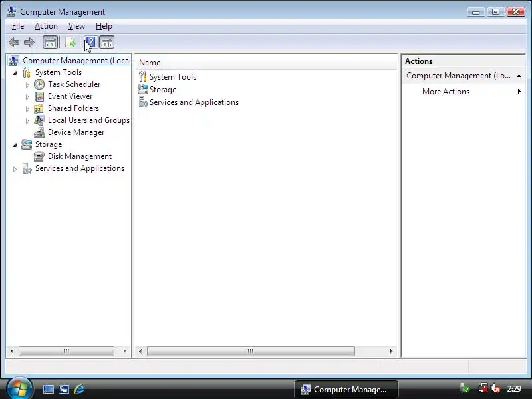Open the More Actions submenu arrow
Image resolution: width=532 pixels, height=399 pixels.
519,92
